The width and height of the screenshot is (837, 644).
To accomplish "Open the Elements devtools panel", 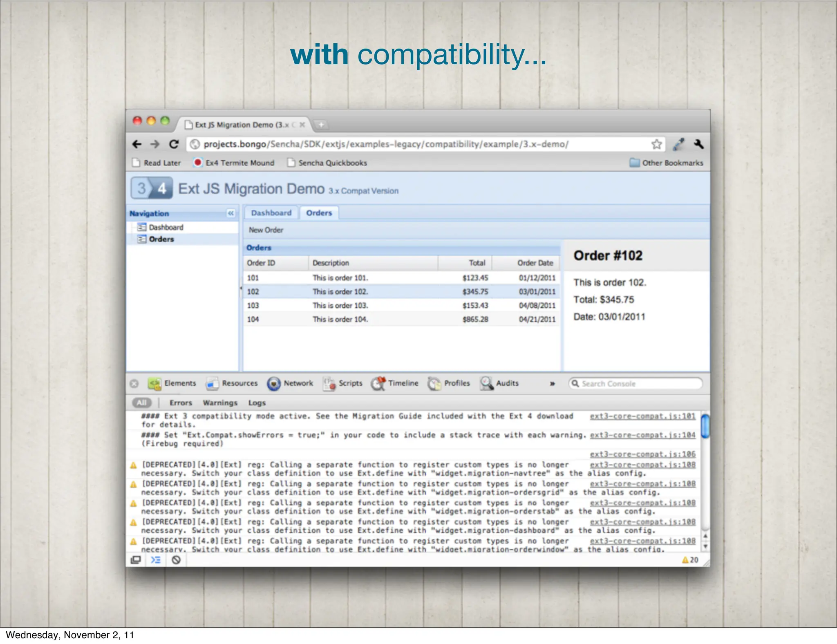I will click(172, 383).
